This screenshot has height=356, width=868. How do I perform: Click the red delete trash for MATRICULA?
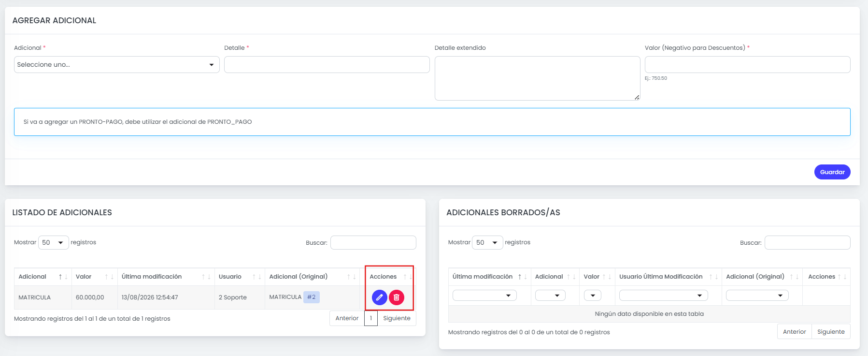tap(397, 297)
